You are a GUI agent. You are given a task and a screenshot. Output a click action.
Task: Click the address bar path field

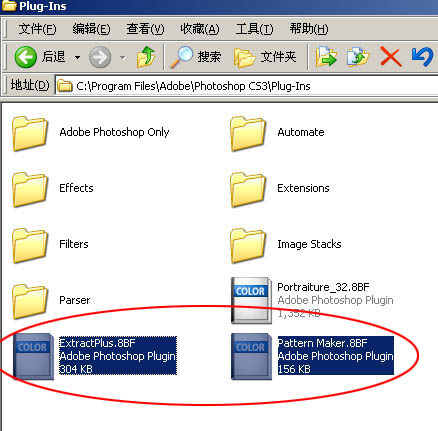[x=247, y=86]
